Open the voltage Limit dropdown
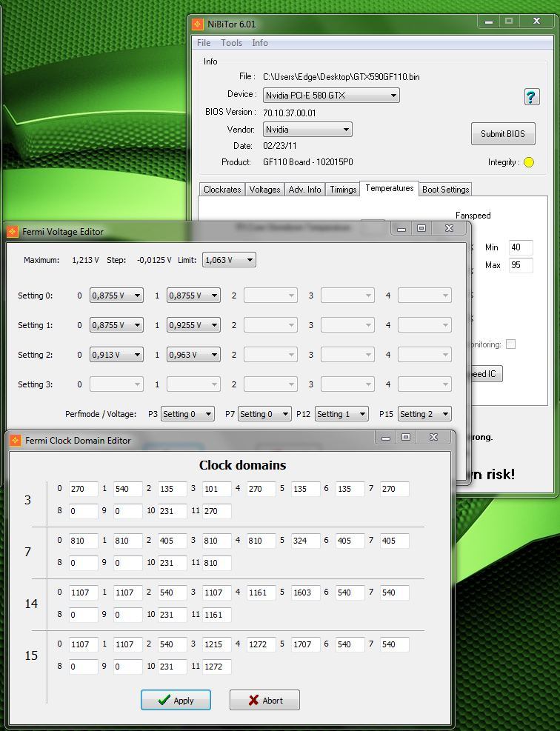The width and height of the screenshot is (560, 731). point(229,260)
